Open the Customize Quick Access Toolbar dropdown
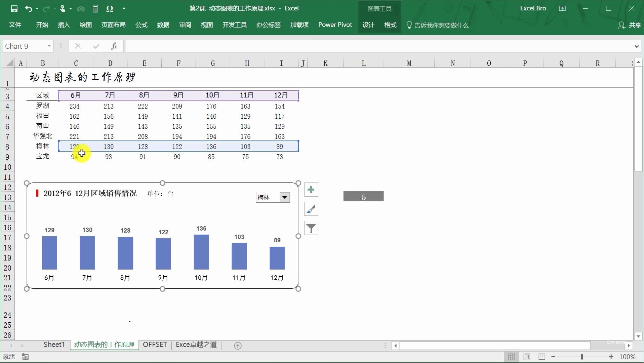644x363 pixels. (x=124, y=8)
